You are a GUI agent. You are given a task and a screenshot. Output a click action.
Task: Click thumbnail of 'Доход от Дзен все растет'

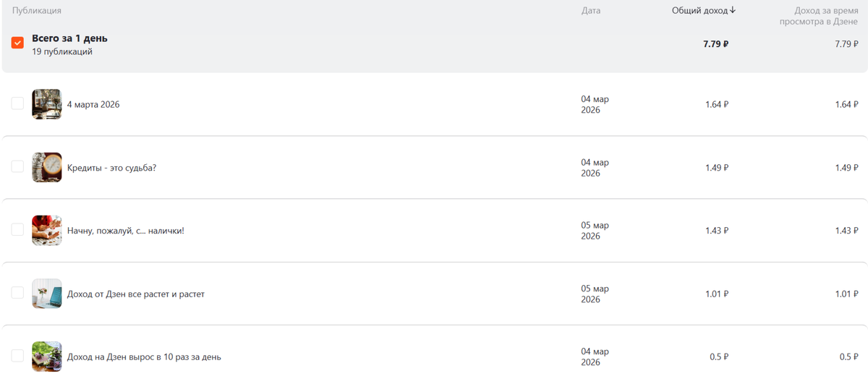click(47, 294)
